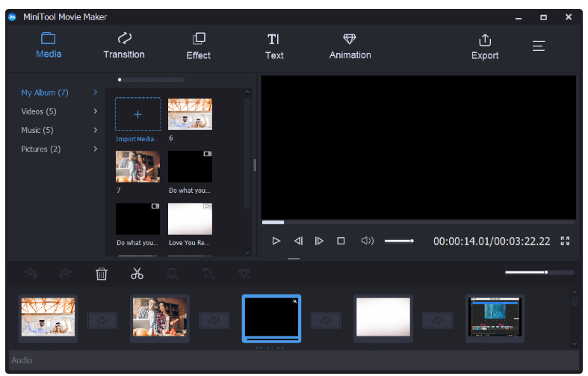Select media thumbnail named 6
Viewport: 588px width, 376px height.
coord(190,114)
